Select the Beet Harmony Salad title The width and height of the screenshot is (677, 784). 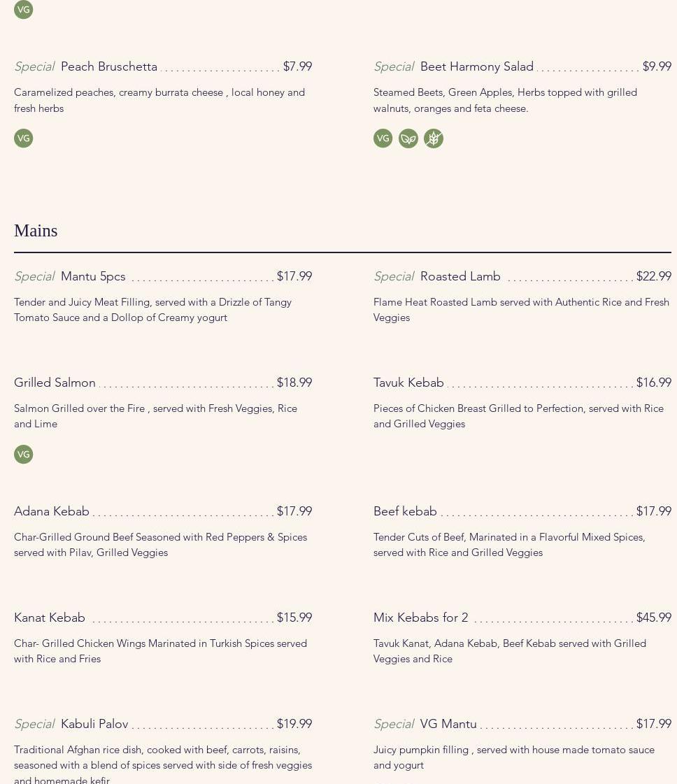point(476,66)
